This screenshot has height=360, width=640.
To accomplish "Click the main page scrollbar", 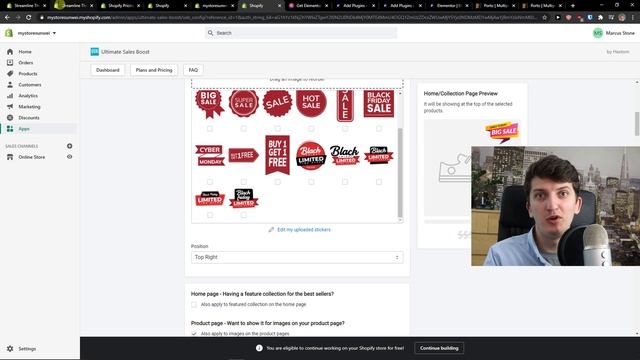I will (x=637, y=124).
